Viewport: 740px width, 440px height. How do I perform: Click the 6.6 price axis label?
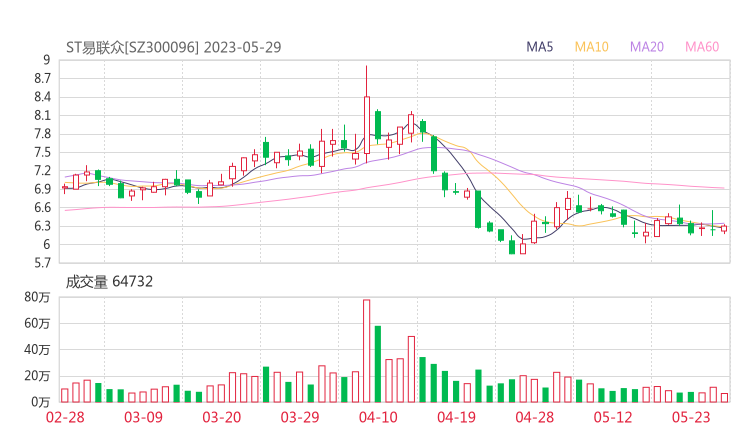(42, 208)
